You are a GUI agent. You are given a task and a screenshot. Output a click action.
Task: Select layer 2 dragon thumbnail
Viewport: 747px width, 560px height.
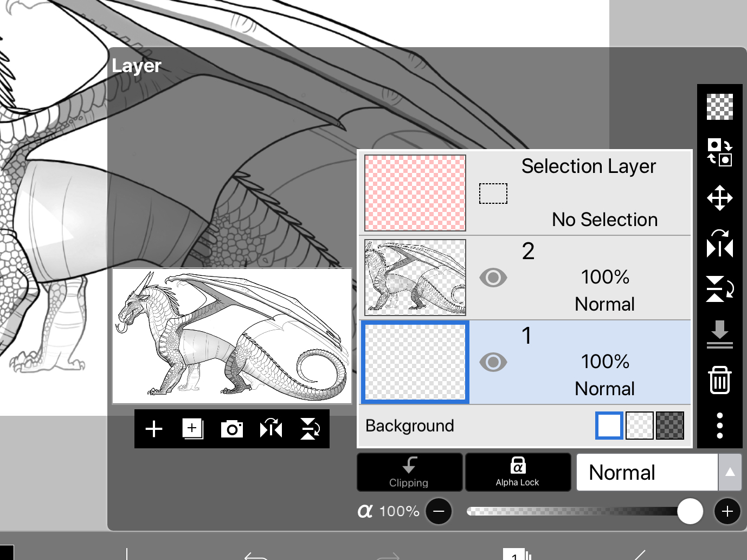pyautogui.click(x=415, y=278)
